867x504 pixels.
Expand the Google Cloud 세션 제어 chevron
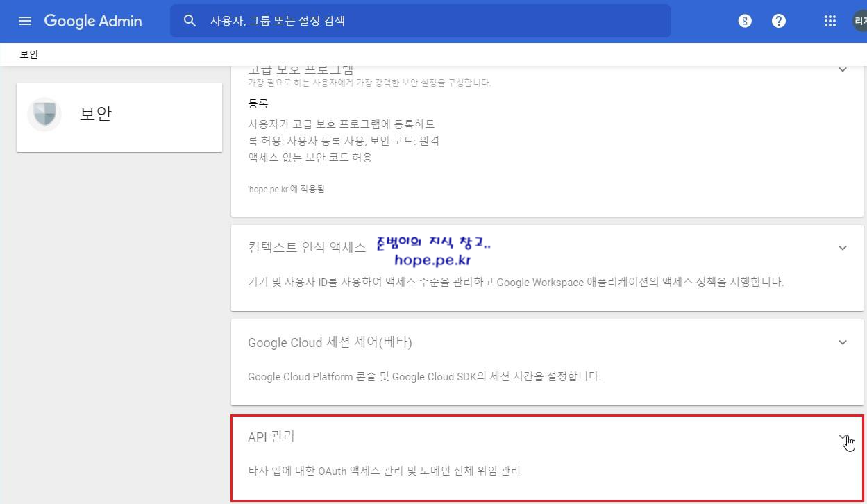pos(843,342)
